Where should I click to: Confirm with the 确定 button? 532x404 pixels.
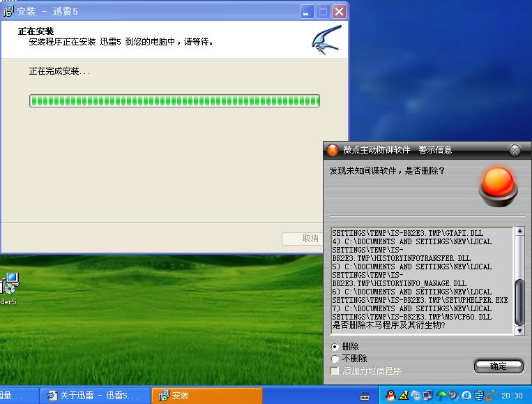(x=499, y=366)
